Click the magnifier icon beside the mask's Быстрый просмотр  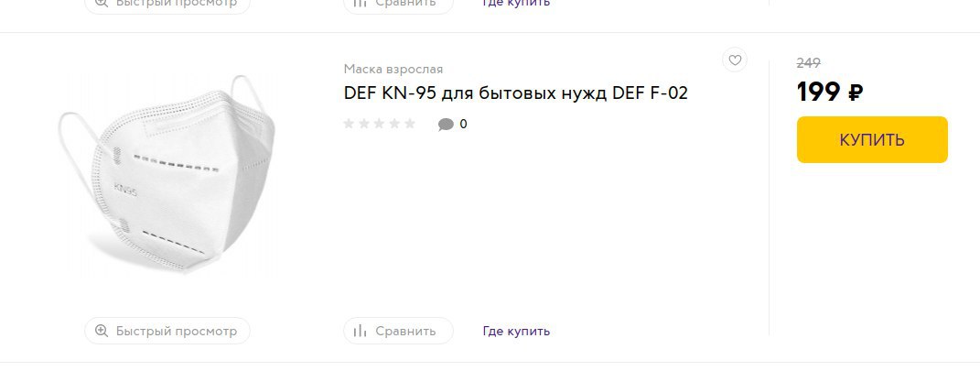click(x=102, y=331)
